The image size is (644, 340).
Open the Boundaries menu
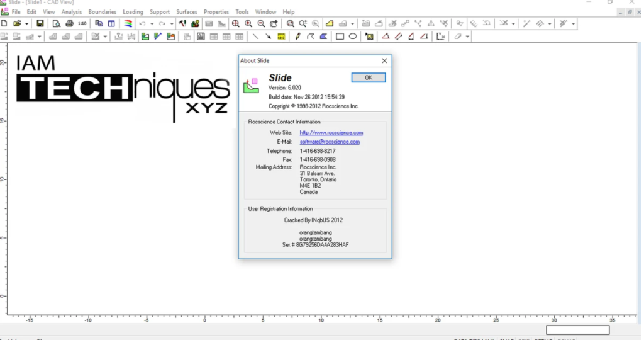[102, 12]
